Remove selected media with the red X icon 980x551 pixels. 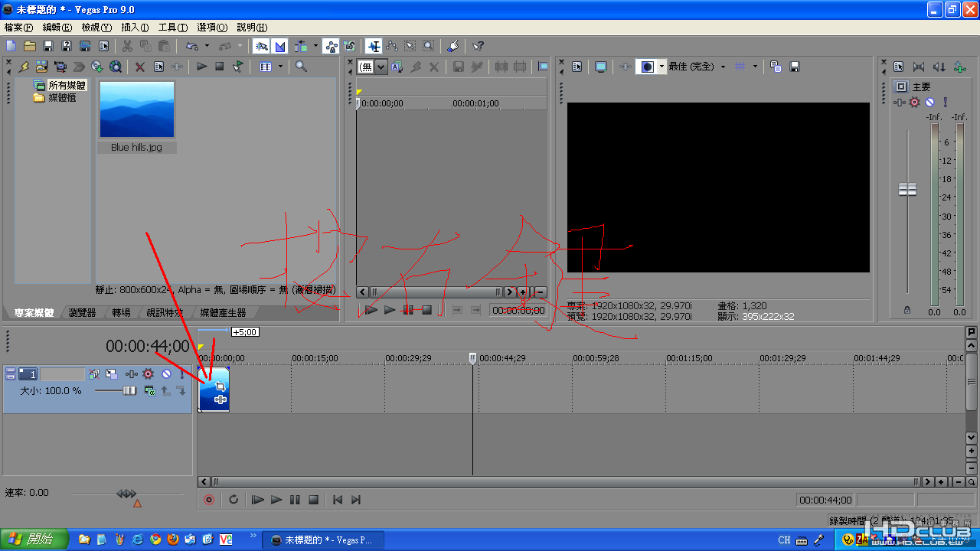tap(140, 67)
